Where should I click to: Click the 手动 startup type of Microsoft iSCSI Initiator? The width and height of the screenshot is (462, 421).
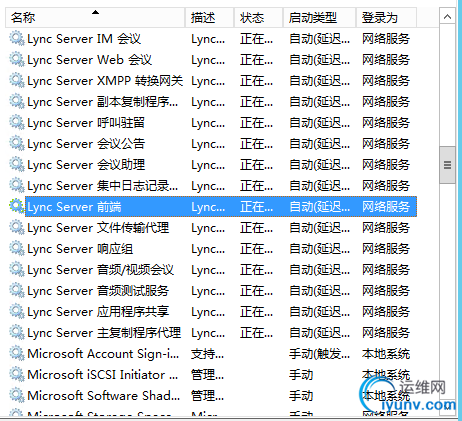301,375
